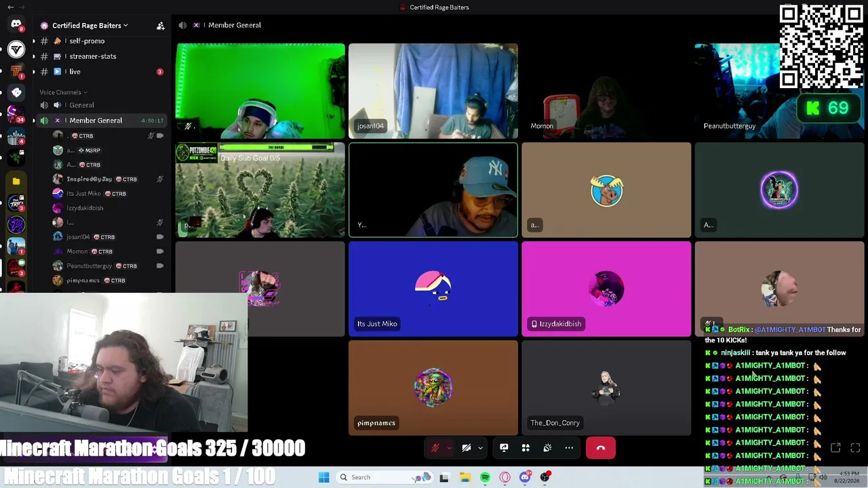Screen dimensions: 868x488
Task: Focus Momon's video tile
Action: click(606, 91)
